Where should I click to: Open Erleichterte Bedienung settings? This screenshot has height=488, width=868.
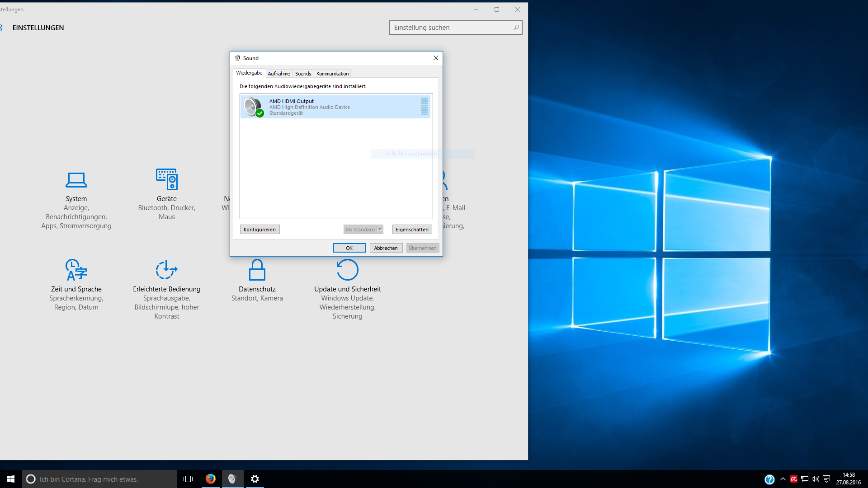point(166,270)
